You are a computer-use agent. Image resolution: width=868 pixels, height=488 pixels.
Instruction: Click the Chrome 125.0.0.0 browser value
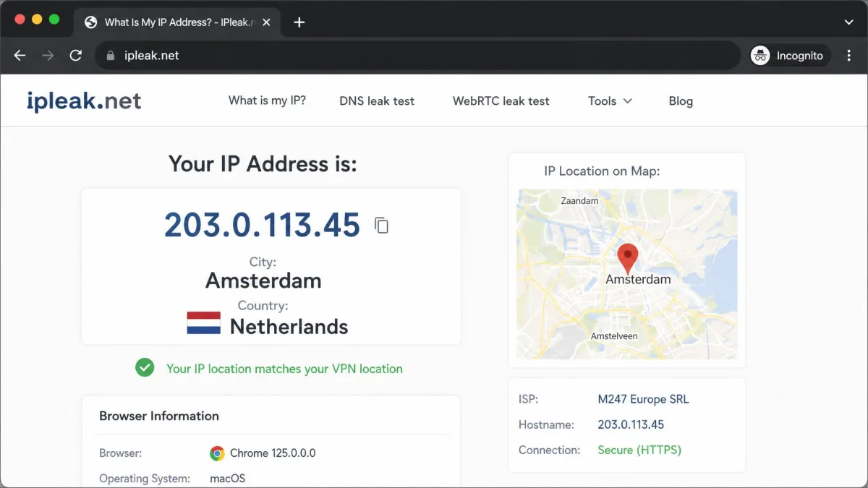(x=273, y=453)
